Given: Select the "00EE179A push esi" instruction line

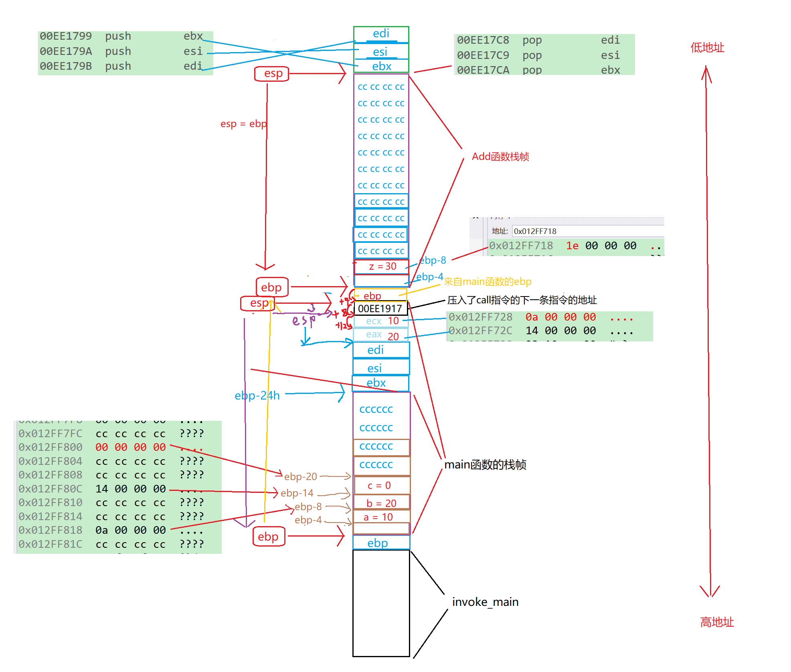Looking at the screenshot, I should tap(121, 51).
